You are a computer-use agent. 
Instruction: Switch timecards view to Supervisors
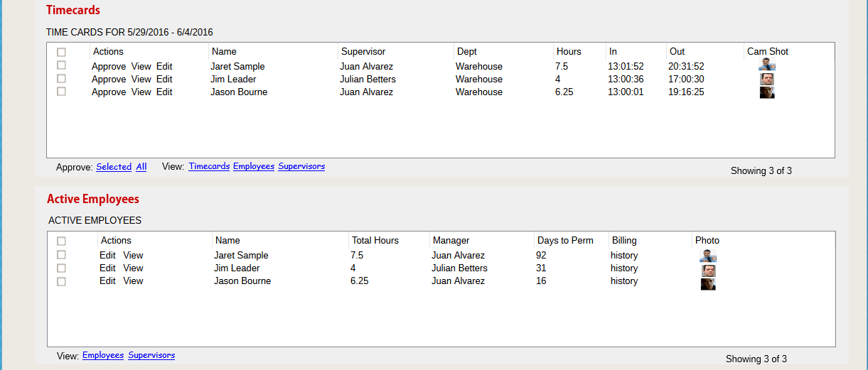[x=301, y=166]
